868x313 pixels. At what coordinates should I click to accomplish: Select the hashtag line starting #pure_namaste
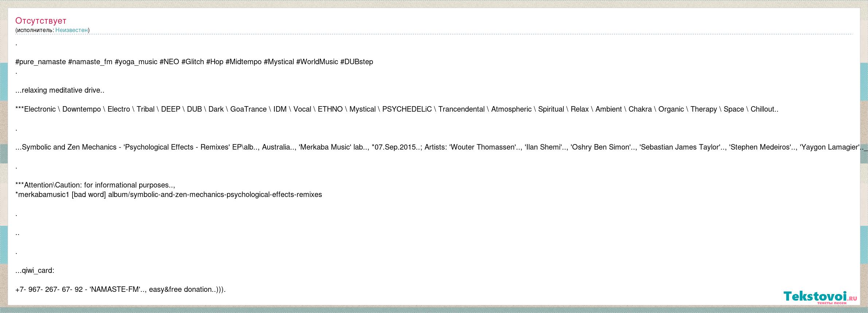point(194,62)
